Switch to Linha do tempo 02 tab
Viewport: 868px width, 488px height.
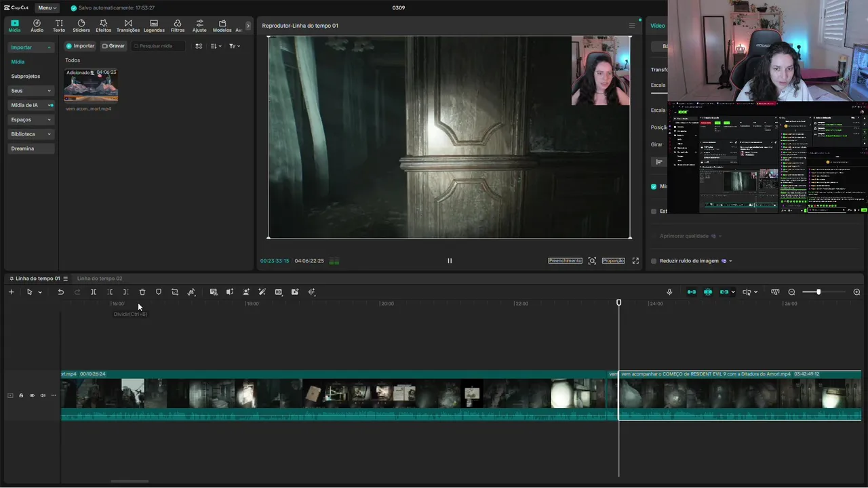pos(100,279)
